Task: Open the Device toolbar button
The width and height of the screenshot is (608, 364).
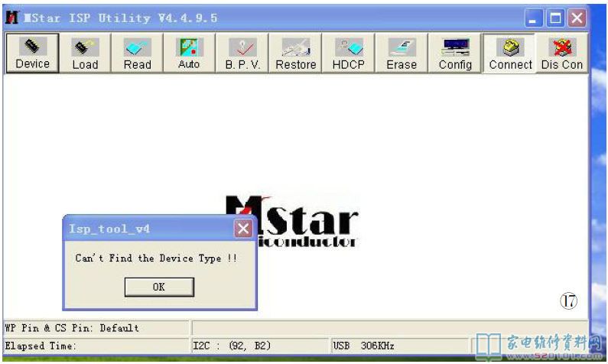Action: (x=32, y=54)
